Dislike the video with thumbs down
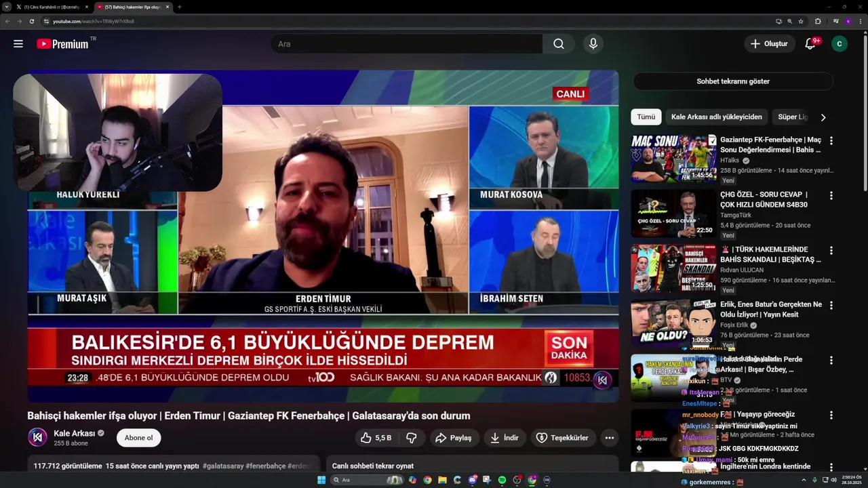Viewport: 868px width, 488px height. click(x=411, y=438)
